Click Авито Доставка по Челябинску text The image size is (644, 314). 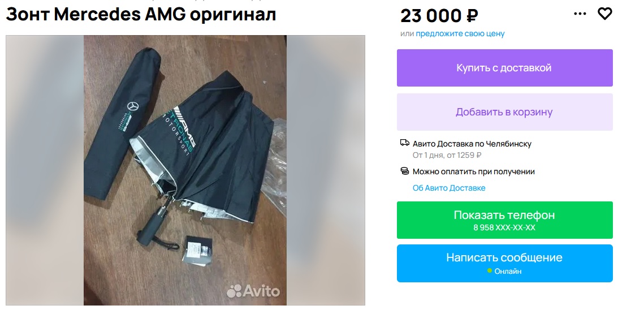click(x=472, y=144)
